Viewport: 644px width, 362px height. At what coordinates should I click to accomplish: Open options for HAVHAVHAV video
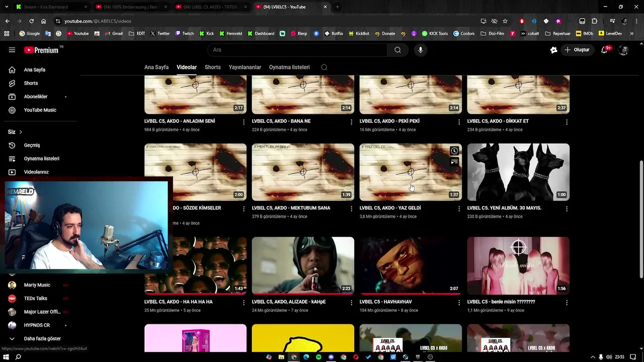click(x=459, y=303)
